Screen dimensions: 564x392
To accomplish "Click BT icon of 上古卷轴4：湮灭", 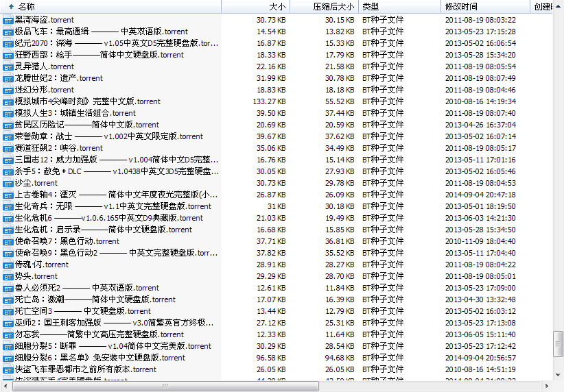I will click(8, 195).
